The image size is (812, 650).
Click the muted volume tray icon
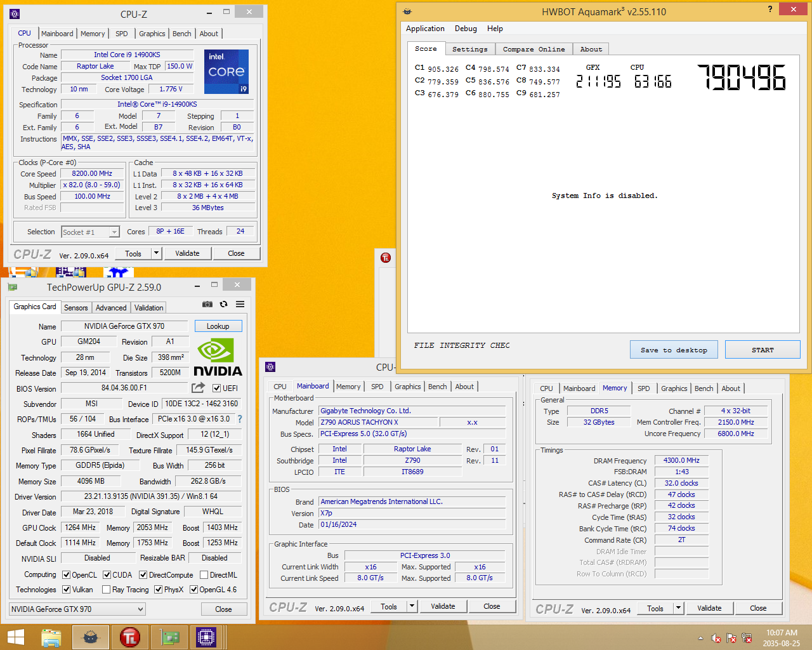[716, 638]
